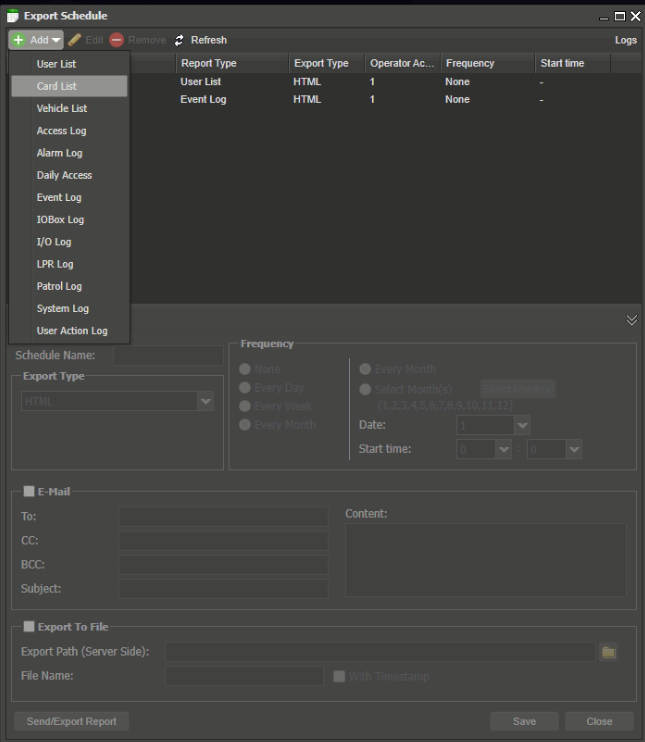This screenshot has height=742, width=645.
Task: Sort by Export Type column header
Action: [x=327, y=63]
